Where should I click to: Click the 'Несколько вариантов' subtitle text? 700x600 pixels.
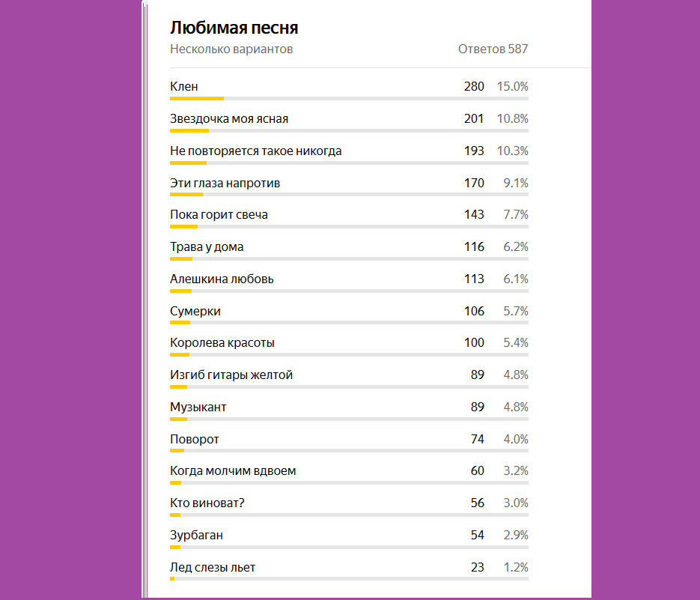click(x=231, y=49)
